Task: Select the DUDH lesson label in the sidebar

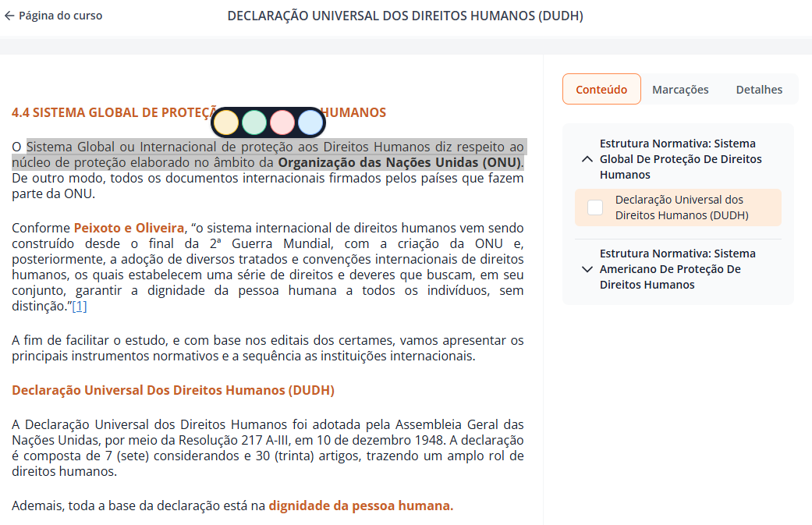Action: pyautogui.click(x=681, y=208)
